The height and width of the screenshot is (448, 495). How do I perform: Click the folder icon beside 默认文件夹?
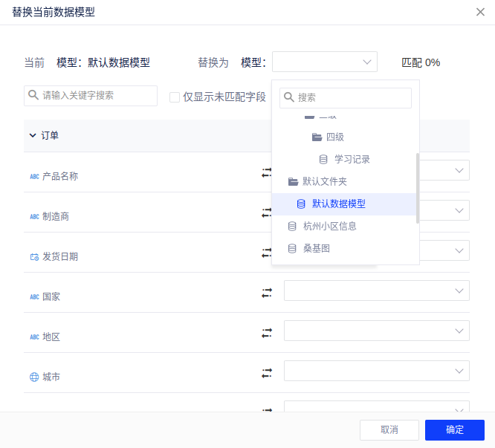coord(293,181)
